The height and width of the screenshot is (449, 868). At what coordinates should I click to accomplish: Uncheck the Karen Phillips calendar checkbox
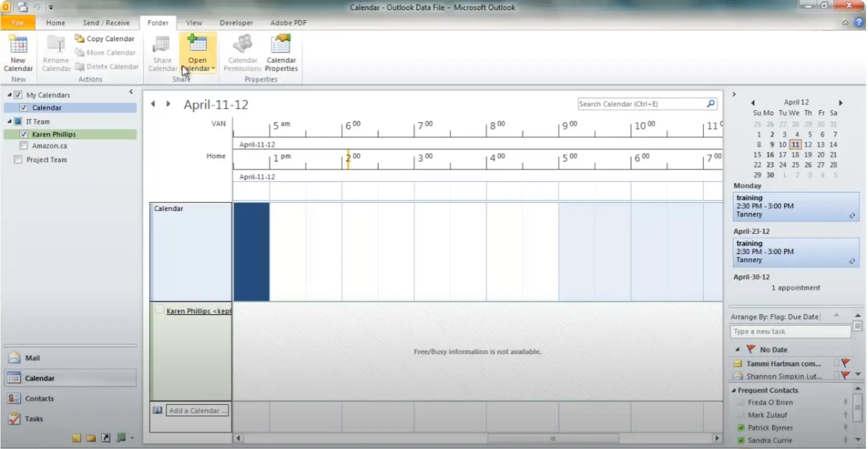23,134
